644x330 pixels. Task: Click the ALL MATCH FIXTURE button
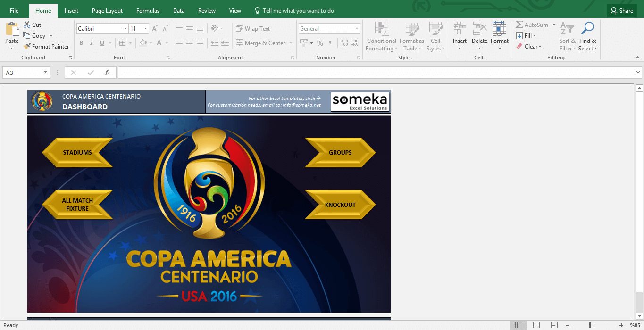pos(77,205)
